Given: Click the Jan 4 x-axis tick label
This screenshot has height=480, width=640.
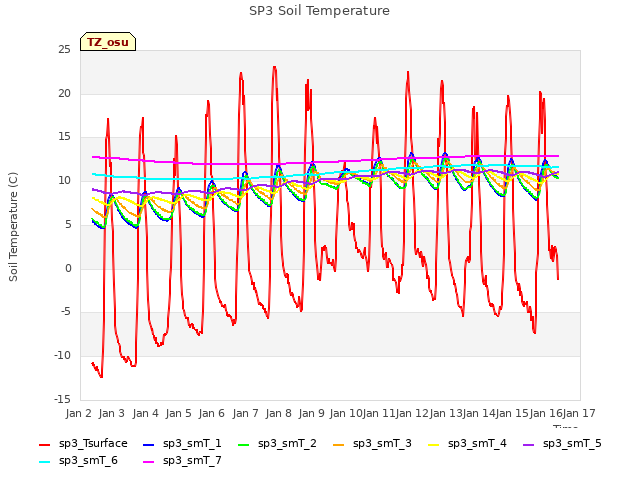Looking at the screenshot, I should [x=145, y=413].
